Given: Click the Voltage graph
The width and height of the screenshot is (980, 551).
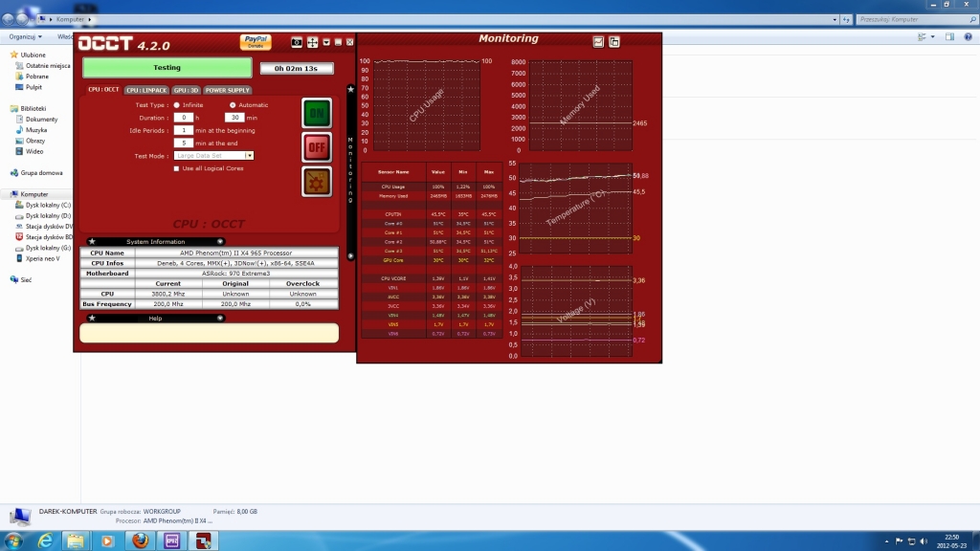Looking at the screenshot, I should tap(575, 311).
